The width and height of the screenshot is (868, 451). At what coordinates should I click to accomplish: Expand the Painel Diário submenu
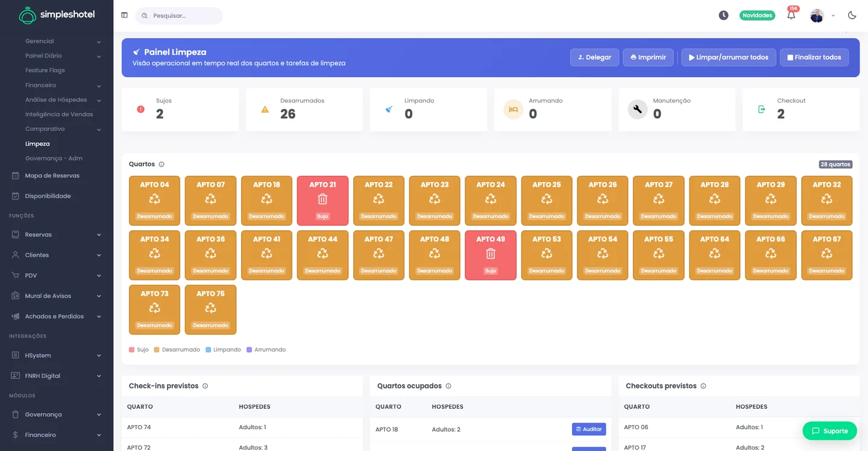(63, 56)
